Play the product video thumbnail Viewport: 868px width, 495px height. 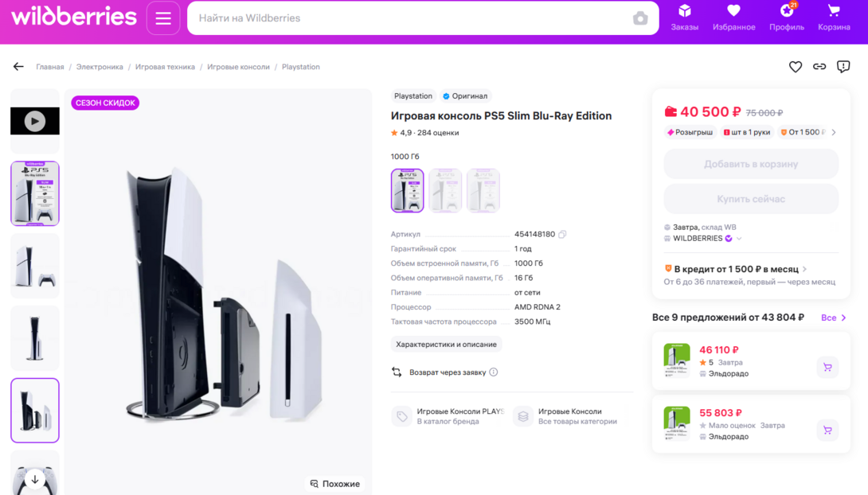coord(35,121)
